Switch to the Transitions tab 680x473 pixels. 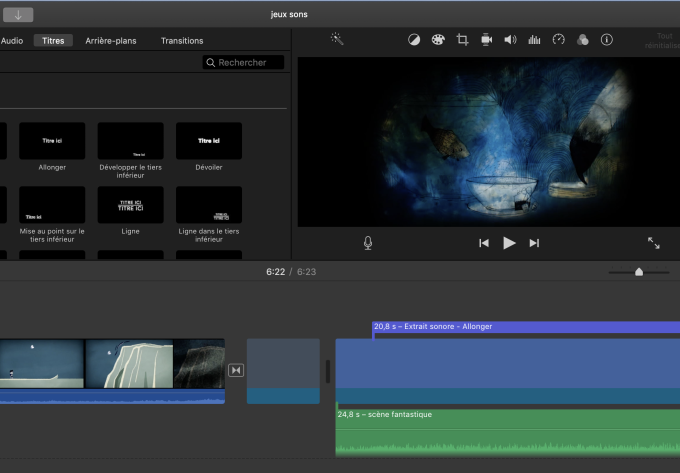coord(182,41)
